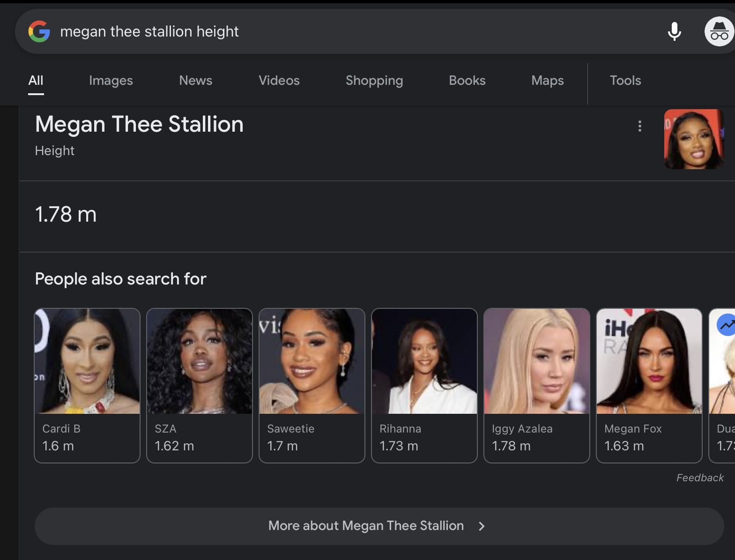Click Saweetie's 1.7 m height
This screenshot has width=735, height=560.
click(x=282, y=446)
